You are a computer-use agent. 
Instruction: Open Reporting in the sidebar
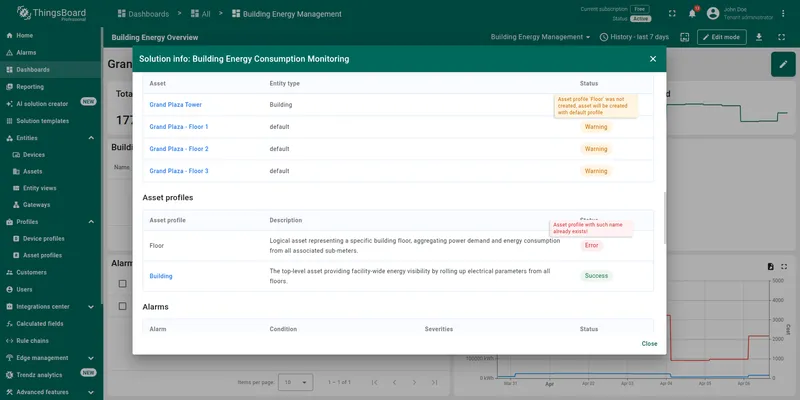[51, 87]
